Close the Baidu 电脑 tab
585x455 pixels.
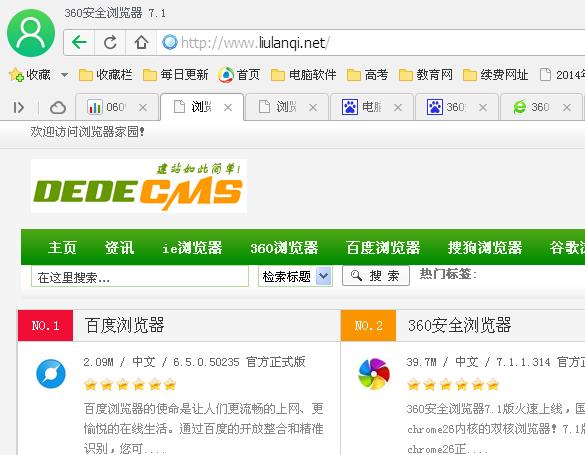(x=398, y=108)
